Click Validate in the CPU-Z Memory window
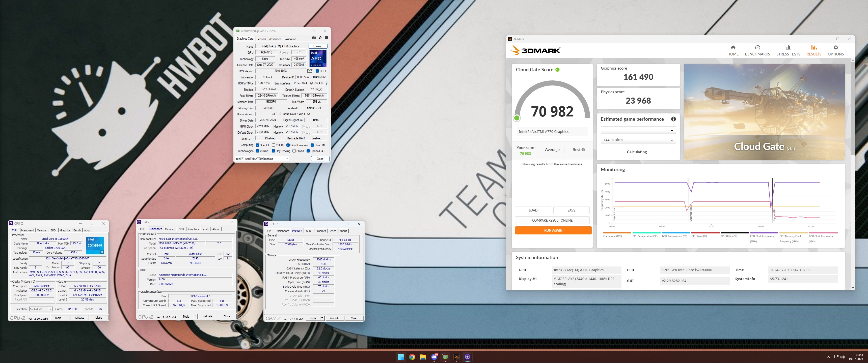 pyautogui.click(x=334, y=318)
